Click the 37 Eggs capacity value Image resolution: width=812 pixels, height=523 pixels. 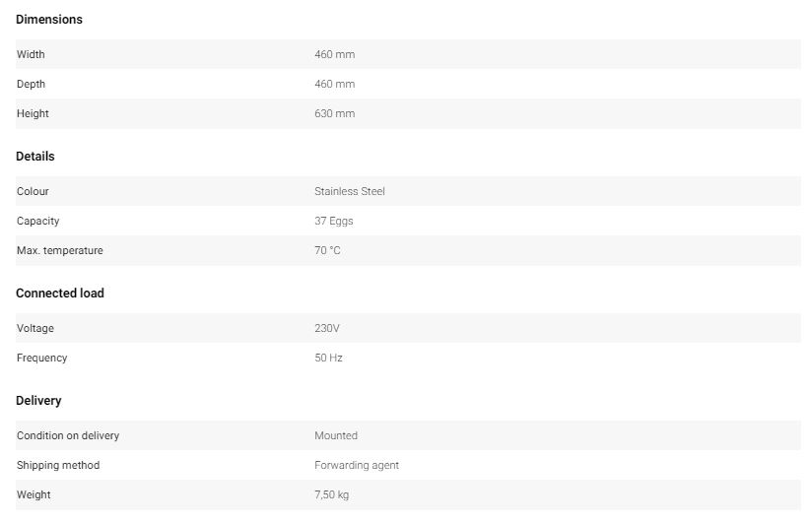click(334, 221)
